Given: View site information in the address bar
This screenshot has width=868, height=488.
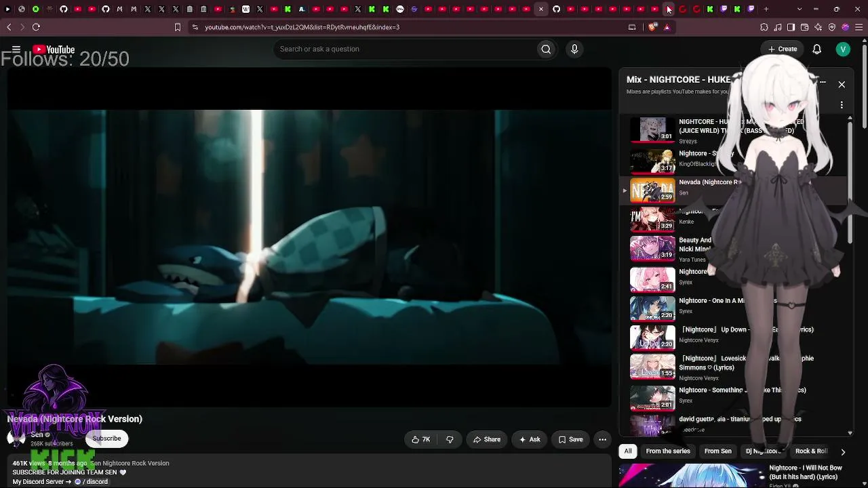Looking at the screenshot, I should [x=195, y=27].
